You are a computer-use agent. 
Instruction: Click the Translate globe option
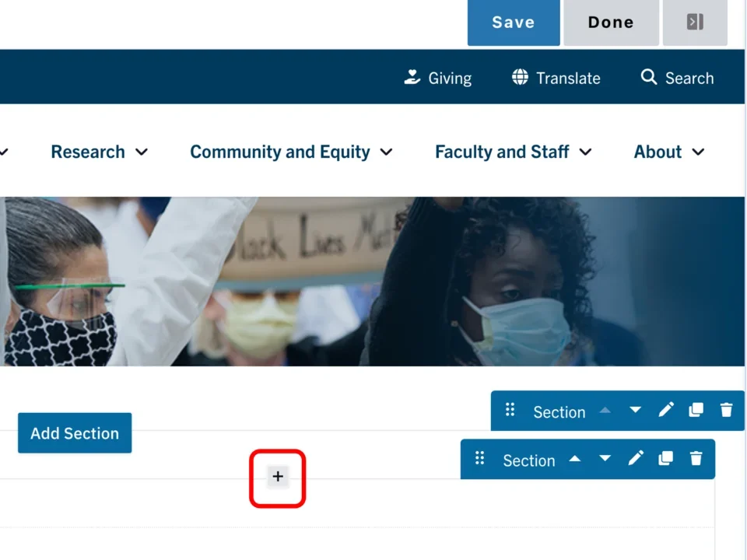point(556,78)
